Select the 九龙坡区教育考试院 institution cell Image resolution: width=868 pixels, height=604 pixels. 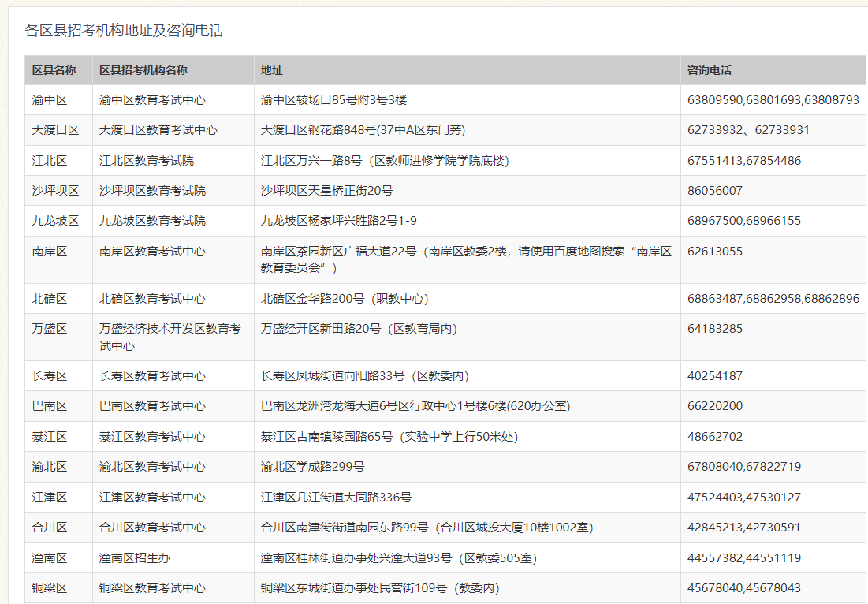(152, 221)
